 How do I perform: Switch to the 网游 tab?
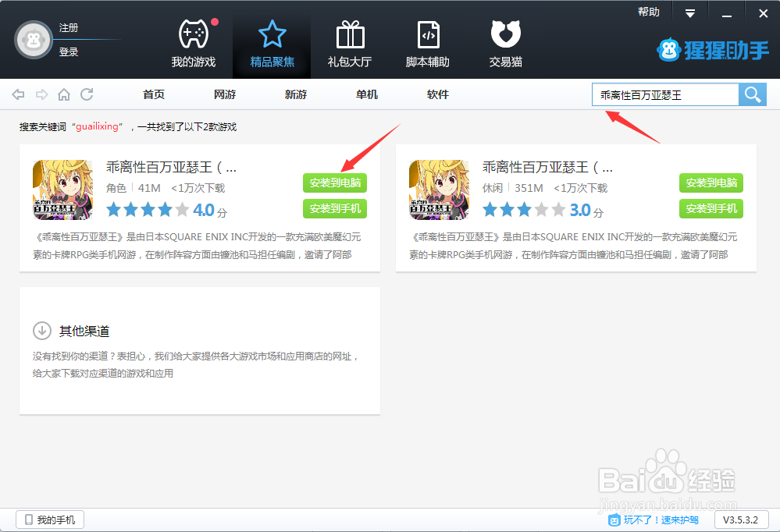pos(225,94)
